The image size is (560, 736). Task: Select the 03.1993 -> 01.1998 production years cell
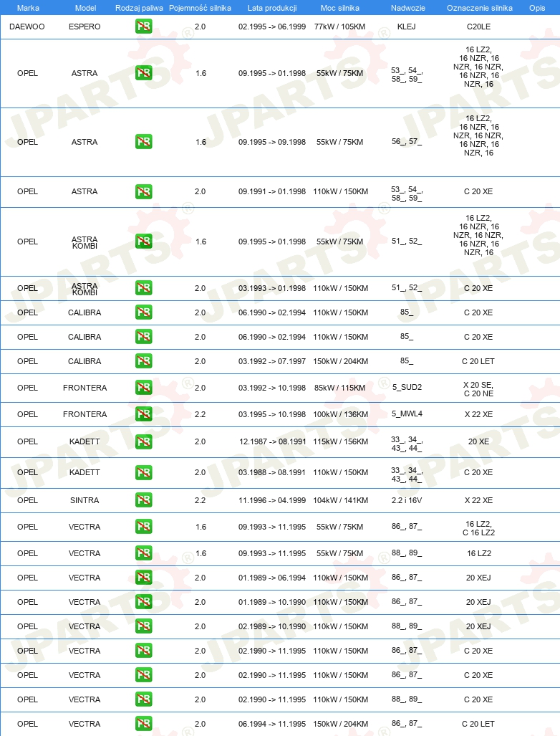272,288
